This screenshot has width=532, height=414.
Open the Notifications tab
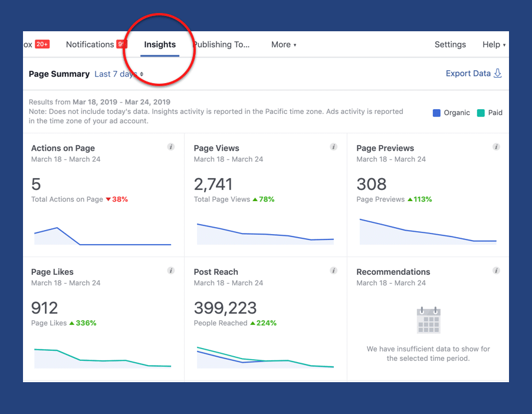90,45
